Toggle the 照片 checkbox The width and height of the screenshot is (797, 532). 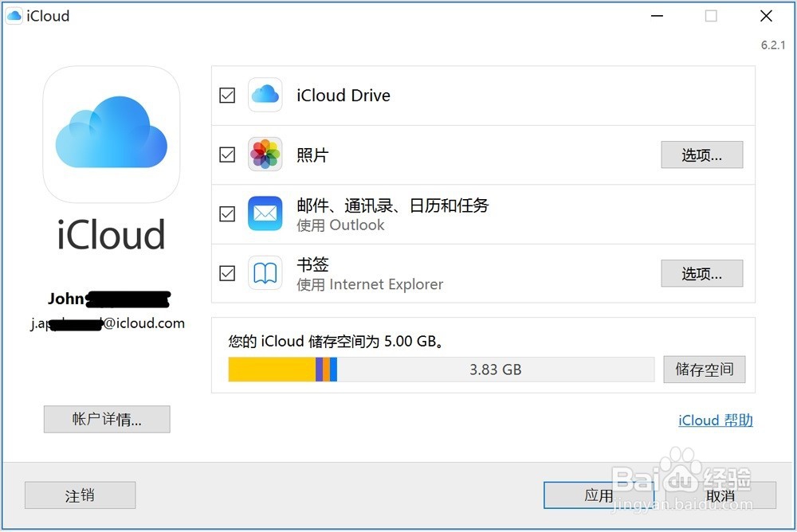tap(227, 155)
